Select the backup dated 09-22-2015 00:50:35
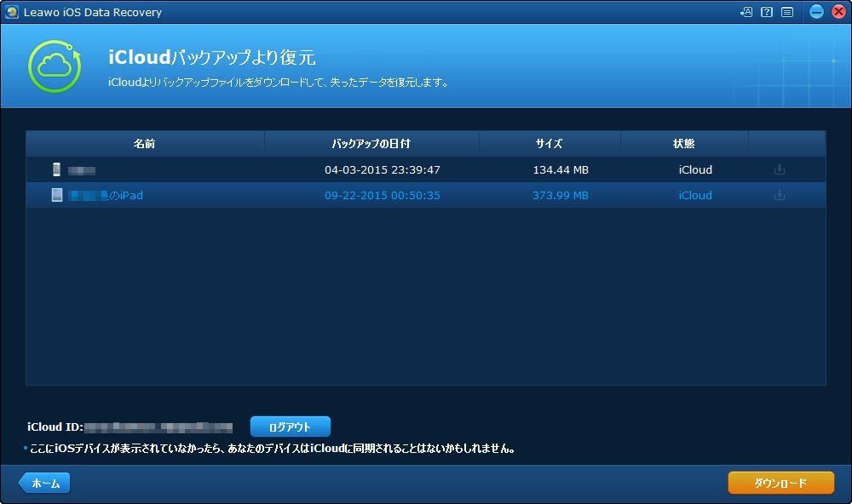 coord(426,195)
